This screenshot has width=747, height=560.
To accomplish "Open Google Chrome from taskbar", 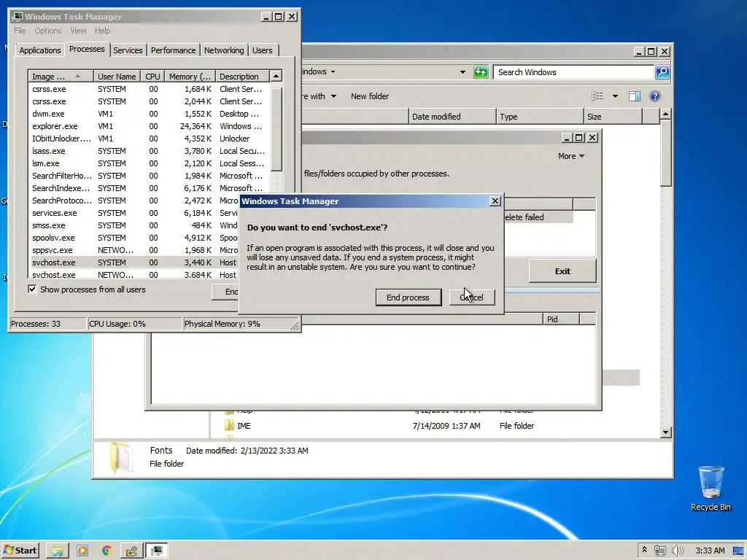I will coord(107,551).
